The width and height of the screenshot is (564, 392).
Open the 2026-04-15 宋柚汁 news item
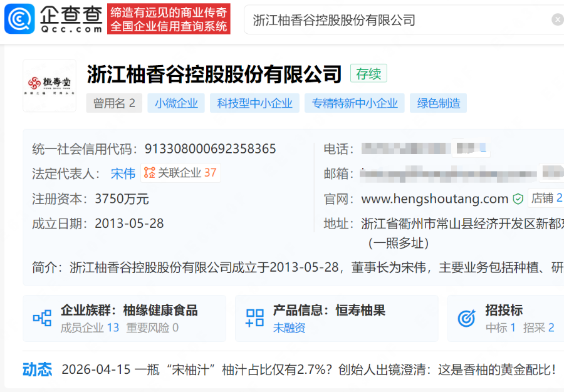tap(308, 369)
